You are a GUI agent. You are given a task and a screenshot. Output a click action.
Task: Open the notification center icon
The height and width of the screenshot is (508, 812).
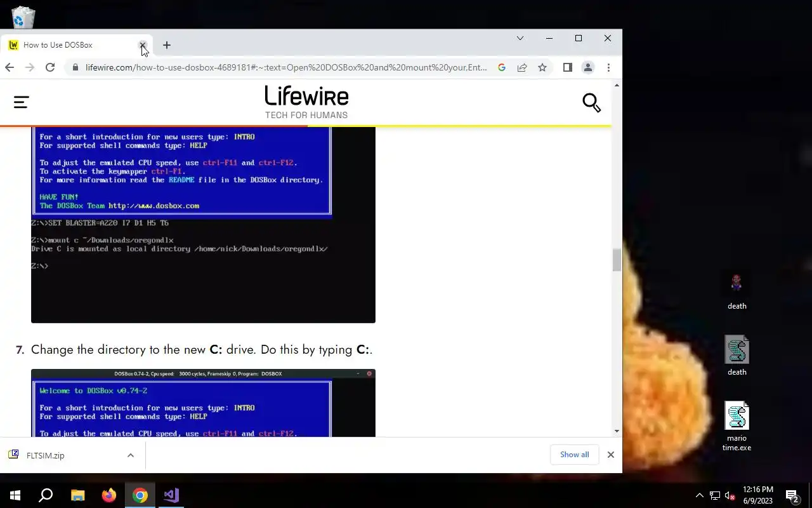click(x=792, y=495)
